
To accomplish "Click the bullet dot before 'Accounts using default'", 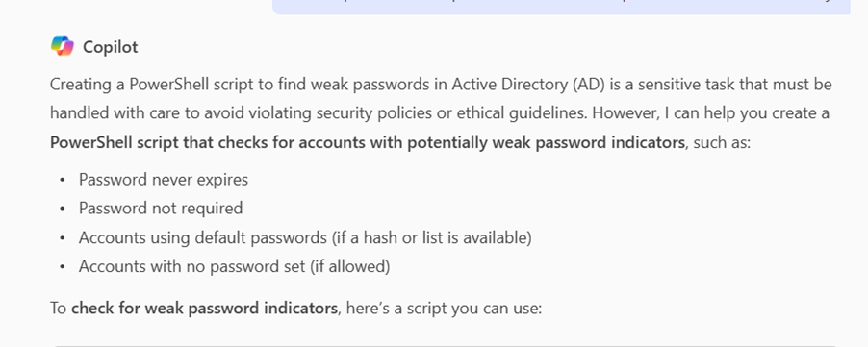I will click(x=63, y=238).
